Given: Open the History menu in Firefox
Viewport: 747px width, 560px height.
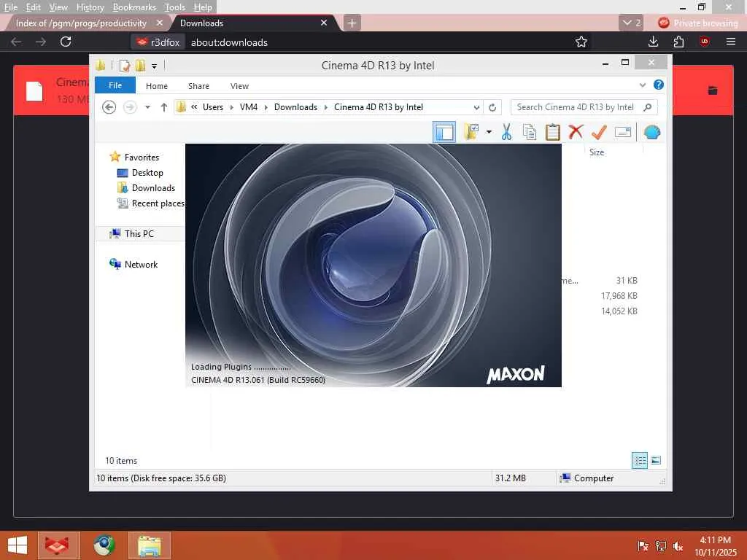Looking at the screenshot, I should point(90,7).
